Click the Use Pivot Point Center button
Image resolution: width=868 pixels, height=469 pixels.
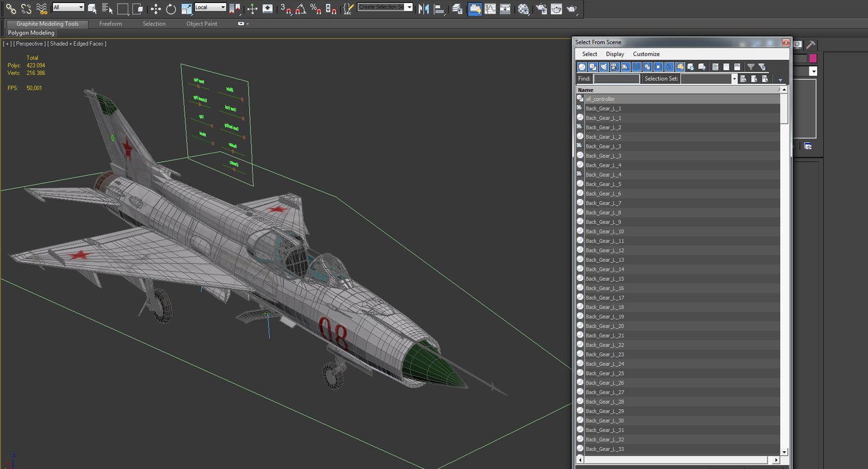(x=235, y=8)
